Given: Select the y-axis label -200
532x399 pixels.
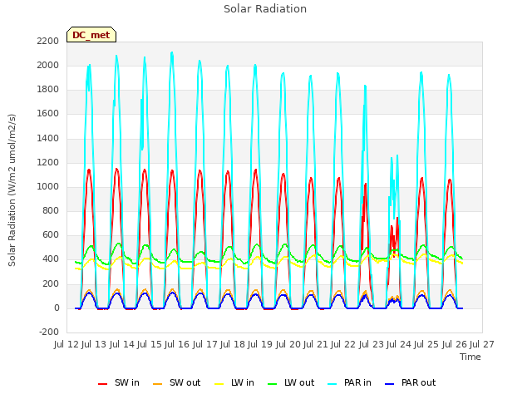Looking at the screenshot, I should (x=49, y=332).
